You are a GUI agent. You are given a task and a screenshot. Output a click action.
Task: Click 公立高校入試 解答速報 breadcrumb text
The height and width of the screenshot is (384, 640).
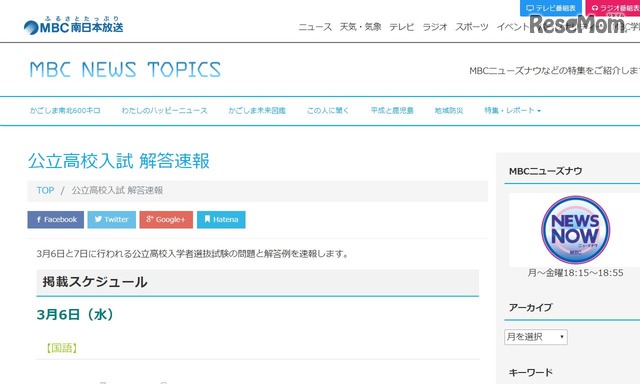(x=118, y=191)
